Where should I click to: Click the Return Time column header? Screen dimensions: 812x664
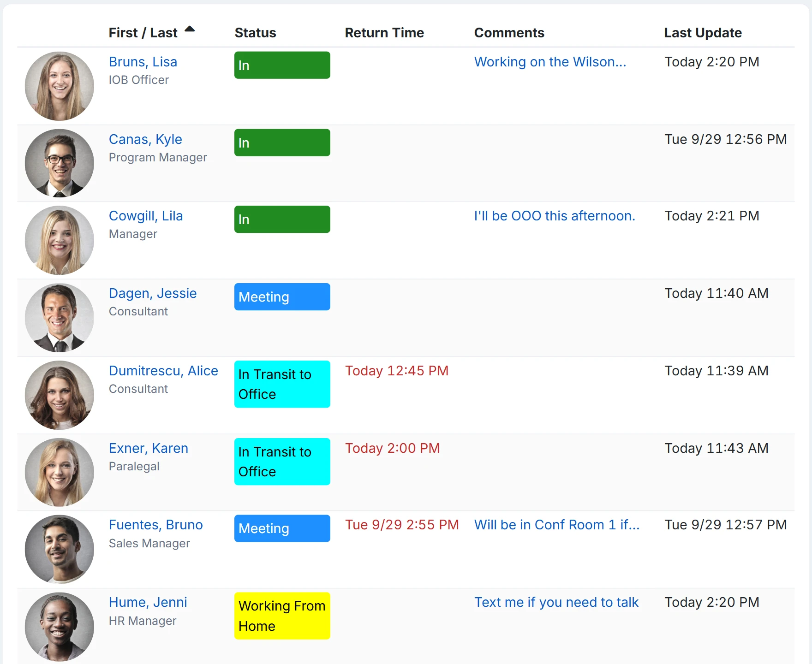pyautogui.click(x=384, y=33)
